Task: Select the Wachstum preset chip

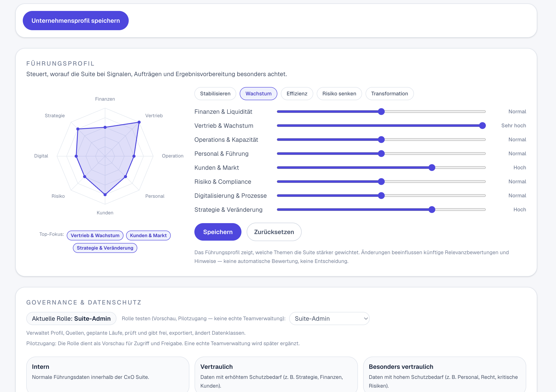Action: tap(258, 94)
